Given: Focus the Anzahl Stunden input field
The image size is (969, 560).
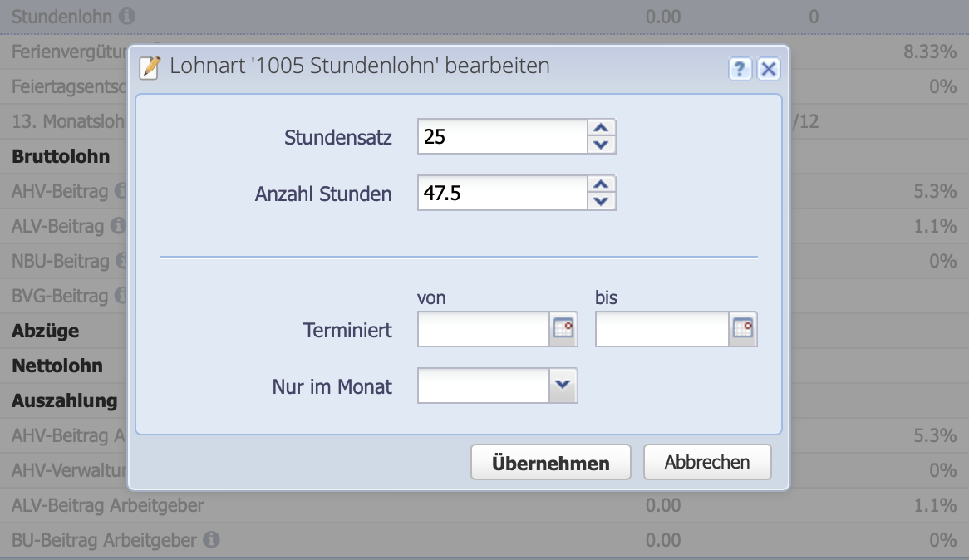Looking at the screenshot, I should click(x=502, y=193).
